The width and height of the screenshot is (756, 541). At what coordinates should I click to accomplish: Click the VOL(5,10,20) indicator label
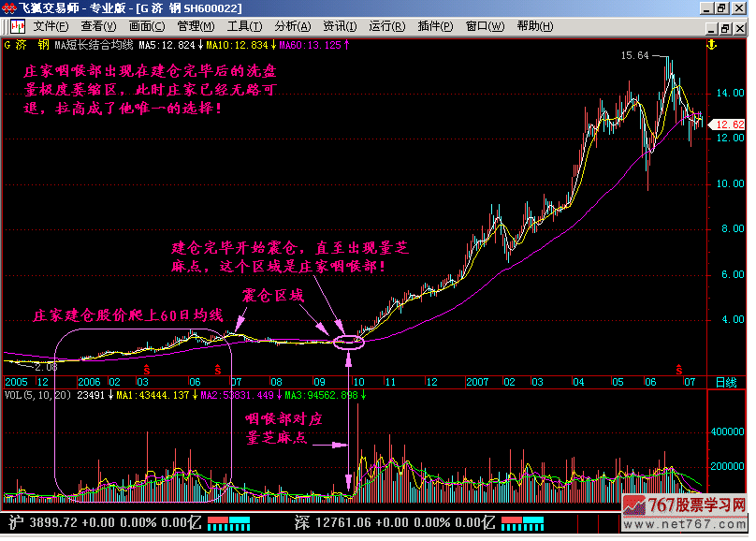[x=36, y=395]
